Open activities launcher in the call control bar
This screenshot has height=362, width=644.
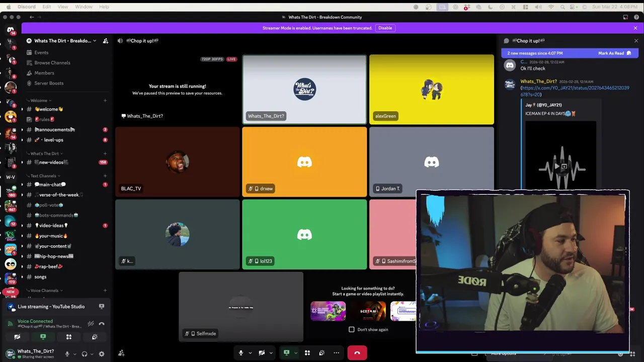pyautogui.click(x=307, y=352)
